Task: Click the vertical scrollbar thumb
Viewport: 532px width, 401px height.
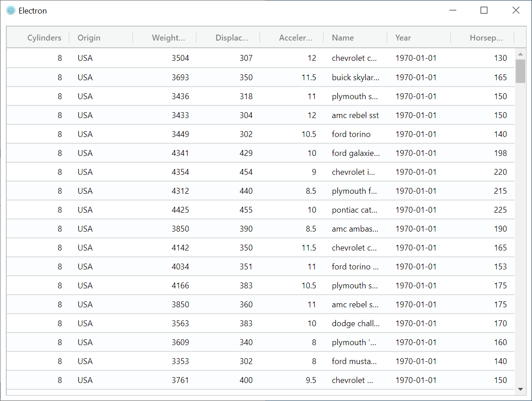Action: point(520,71)
